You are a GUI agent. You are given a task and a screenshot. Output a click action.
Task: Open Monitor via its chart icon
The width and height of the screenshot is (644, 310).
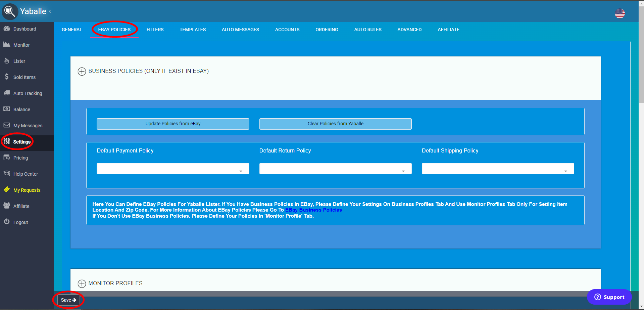click(7, 45)
